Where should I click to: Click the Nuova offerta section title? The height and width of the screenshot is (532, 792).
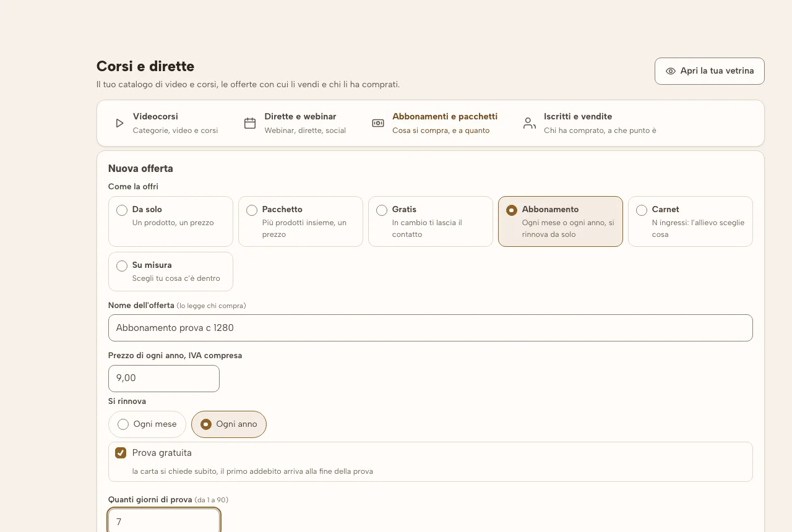pyautogui.click(x=140, y=168)
